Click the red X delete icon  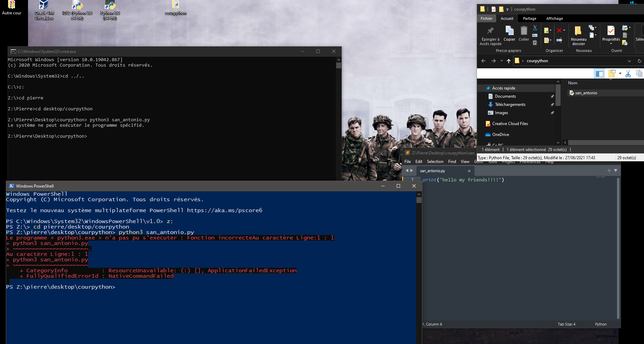559,30
